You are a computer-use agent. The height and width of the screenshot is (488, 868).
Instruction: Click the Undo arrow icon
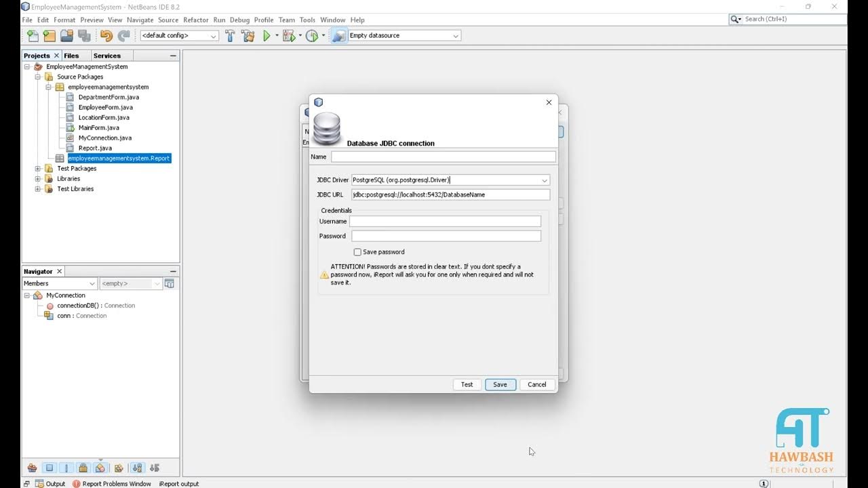point(106,36)
